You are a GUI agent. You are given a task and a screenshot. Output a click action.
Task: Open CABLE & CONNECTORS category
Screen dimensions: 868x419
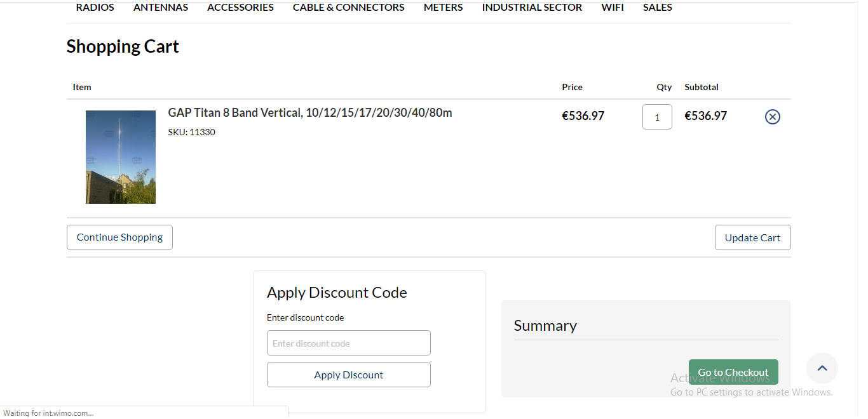(349, 8)
